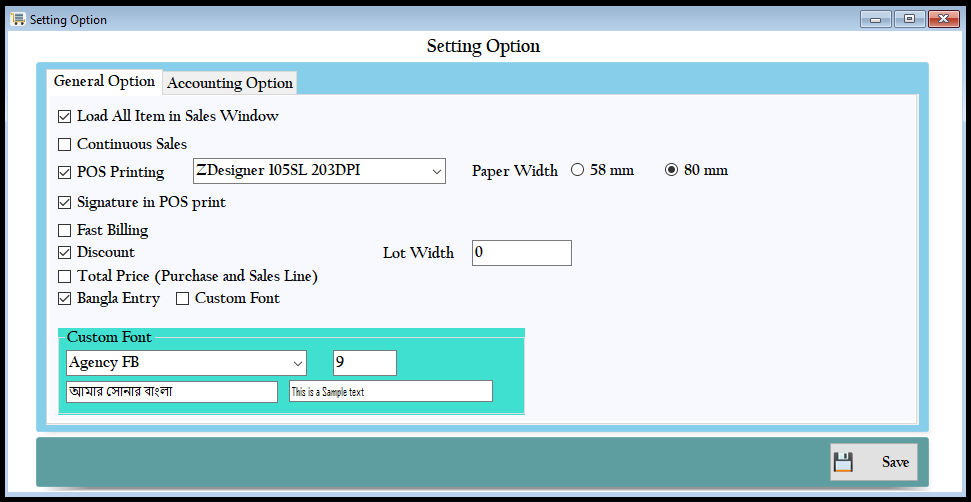Viewport: 971px width, 502px height.
Task: Switch to the Accounting Option tab
Action: click(230, 83)
